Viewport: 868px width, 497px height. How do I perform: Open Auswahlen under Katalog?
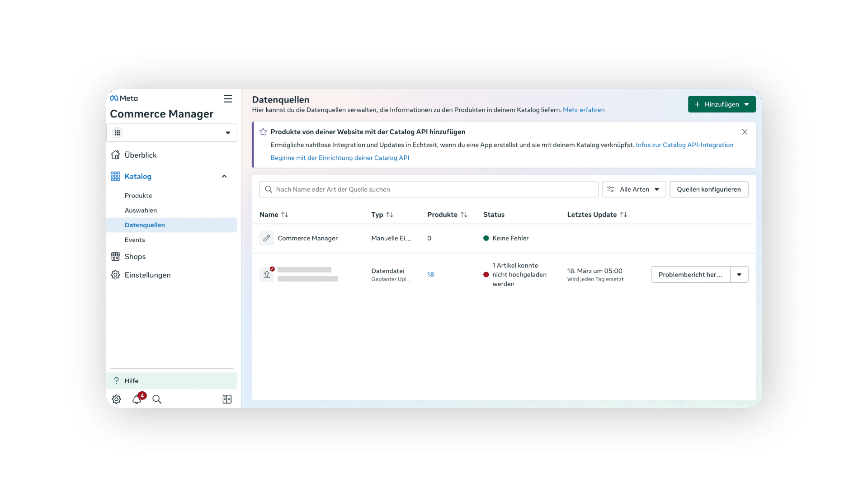click(141, 211)
